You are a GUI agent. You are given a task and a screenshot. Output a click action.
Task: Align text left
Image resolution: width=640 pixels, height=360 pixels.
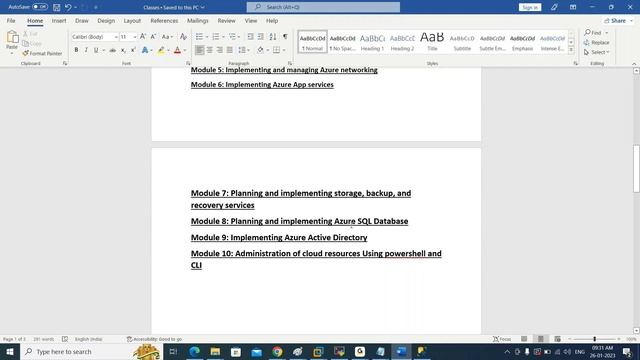(199, 50)
